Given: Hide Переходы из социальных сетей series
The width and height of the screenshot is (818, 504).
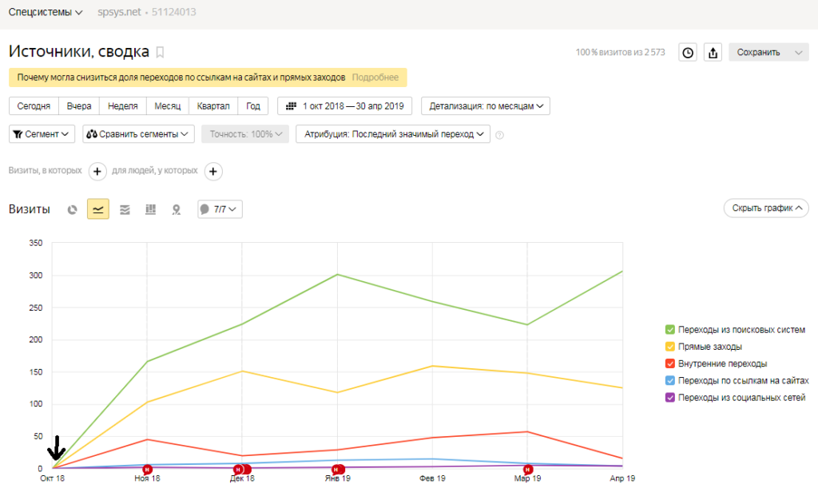Looking at the screenshot, I should (x=670, y=398).
